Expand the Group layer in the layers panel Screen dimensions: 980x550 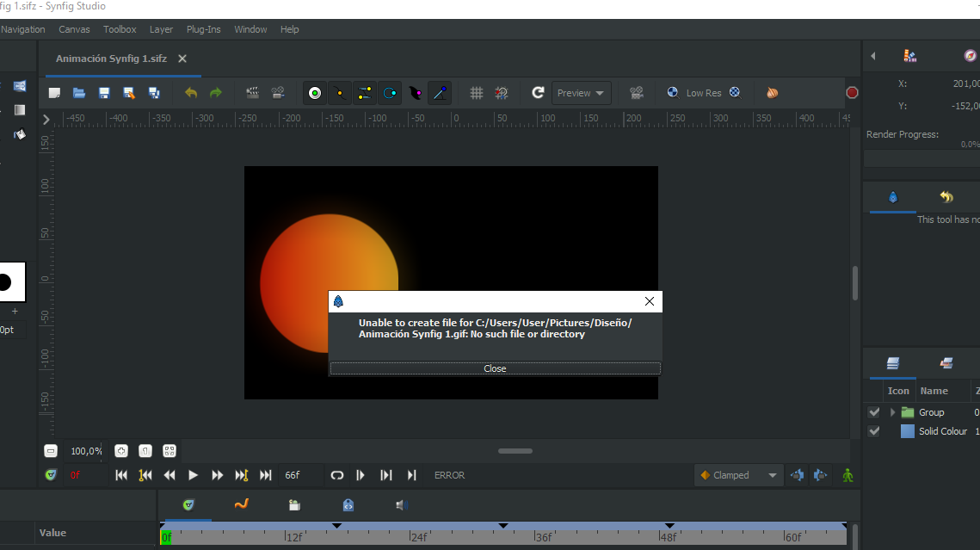[891, 411]
